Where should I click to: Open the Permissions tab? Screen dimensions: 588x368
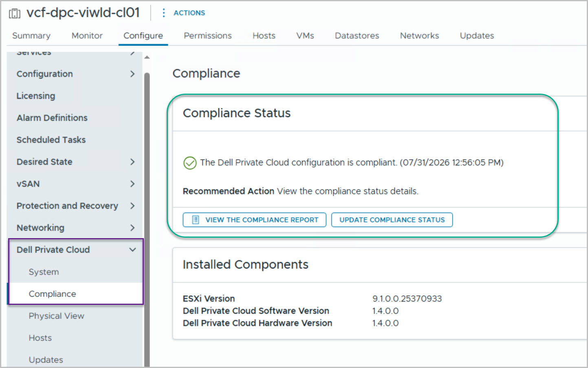point(207,36)
